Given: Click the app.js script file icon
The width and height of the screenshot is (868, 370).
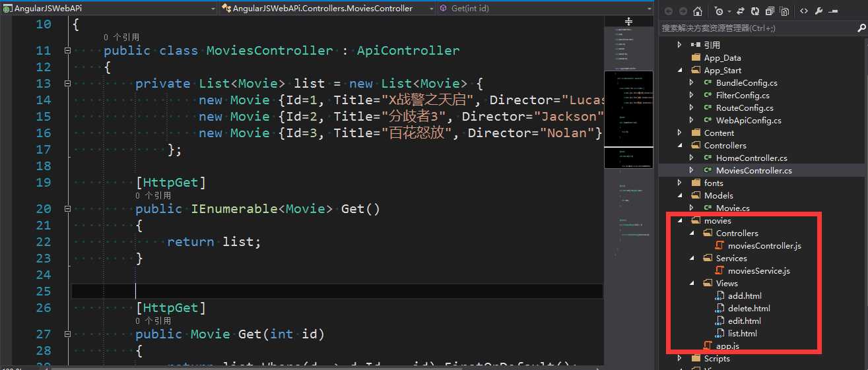Looking at the screenshot, I should click(x=708, y=346).
